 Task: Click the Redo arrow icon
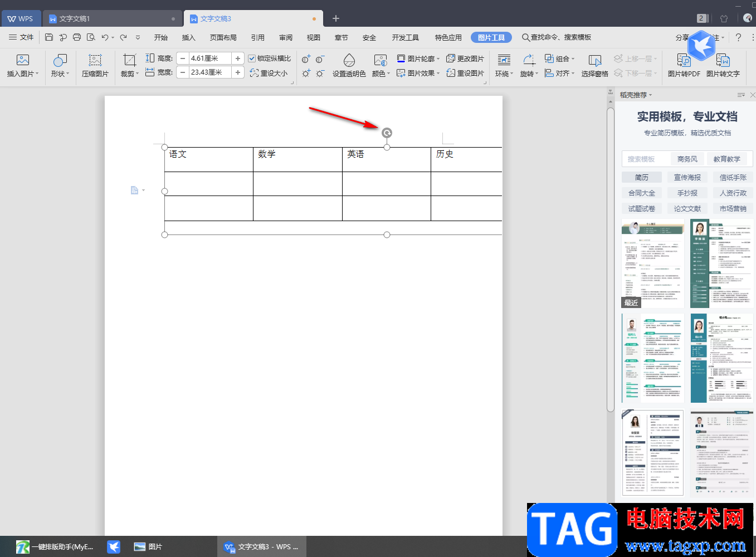pos(123,37)
